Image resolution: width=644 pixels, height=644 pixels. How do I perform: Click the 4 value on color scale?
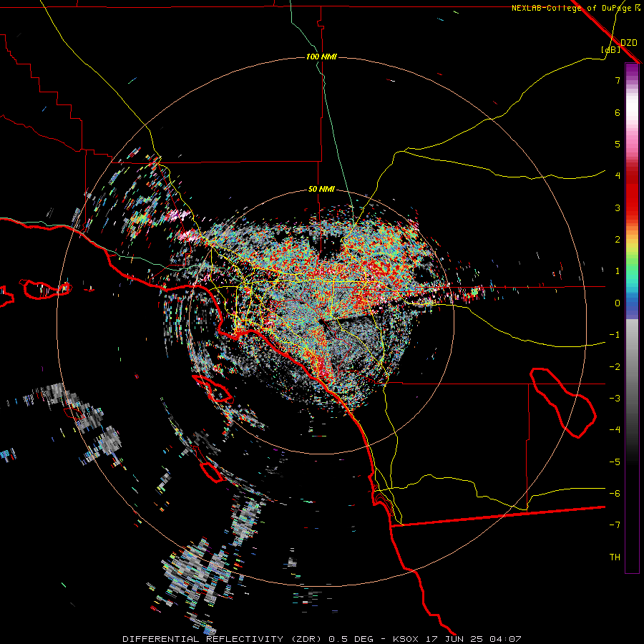point(618,176)
